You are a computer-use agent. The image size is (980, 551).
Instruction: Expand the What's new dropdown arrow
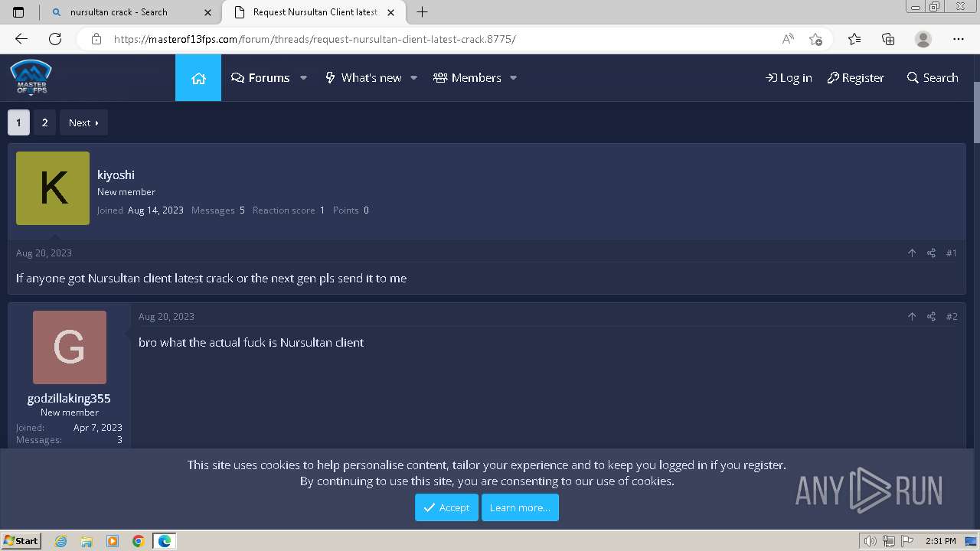(x=413, y=78)
